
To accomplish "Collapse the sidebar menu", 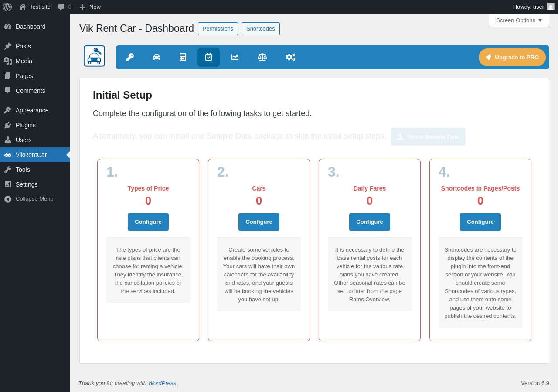I will click(35, 199).
